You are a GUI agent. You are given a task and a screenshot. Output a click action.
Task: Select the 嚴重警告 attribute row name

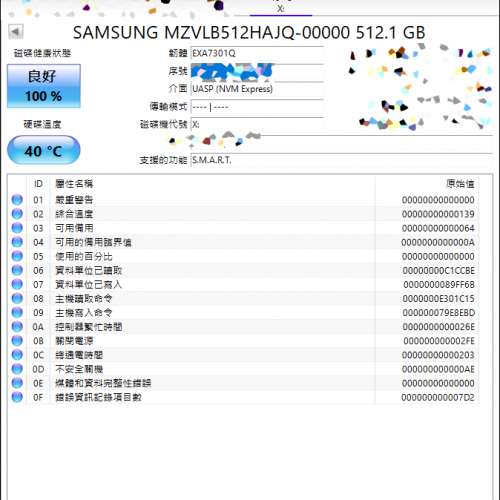coord(74,200)
